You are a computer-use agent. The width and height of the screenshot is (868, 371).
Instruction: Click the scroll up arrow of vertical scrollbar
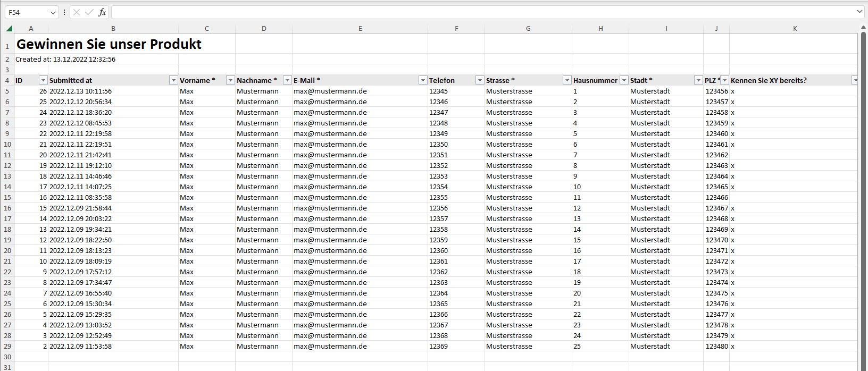pos(863,29)
